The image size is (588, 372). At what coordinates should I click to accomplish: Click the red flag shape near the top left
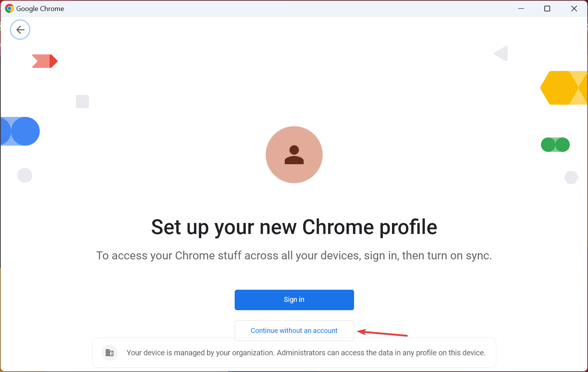(44, 61)
